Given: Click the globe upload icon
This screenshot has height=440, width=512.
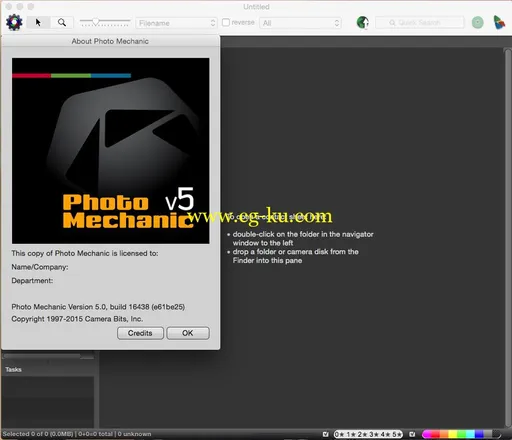Looking at the screenshot, I should click(362, 23).
